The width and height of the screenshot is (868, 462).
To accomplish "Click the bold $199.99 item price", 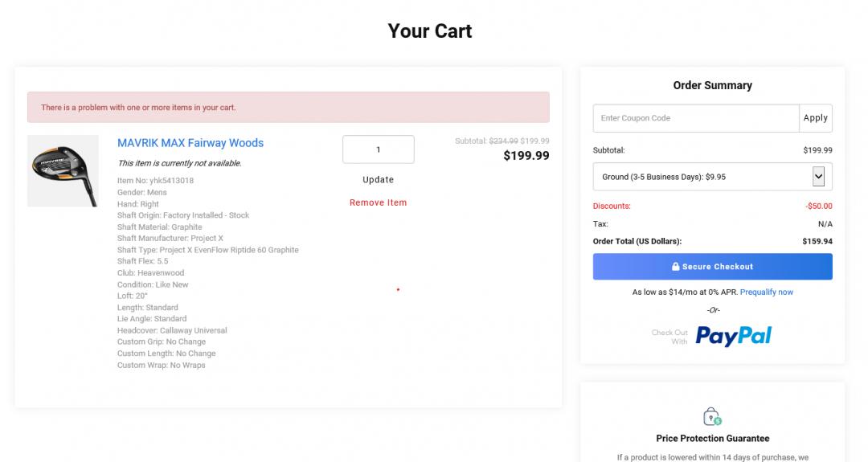I will click(x=526, y=156).
